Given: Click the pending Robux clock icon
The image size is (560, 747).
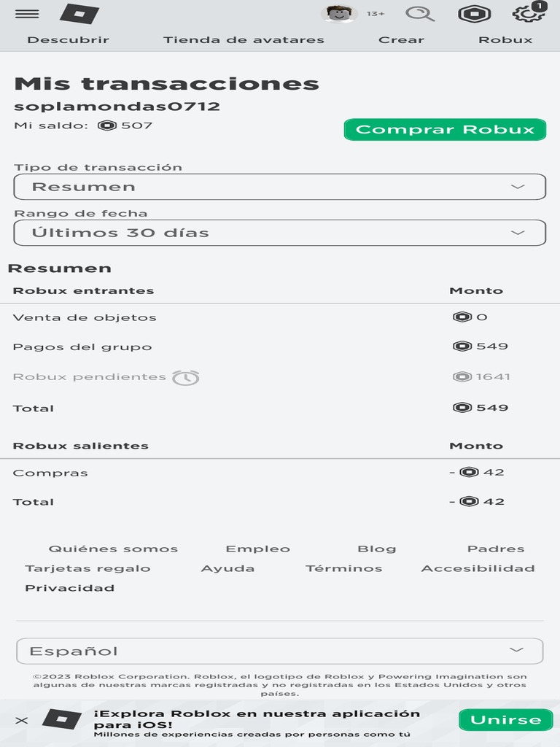Looking at the screenshot, I should (x=186, y=377).
